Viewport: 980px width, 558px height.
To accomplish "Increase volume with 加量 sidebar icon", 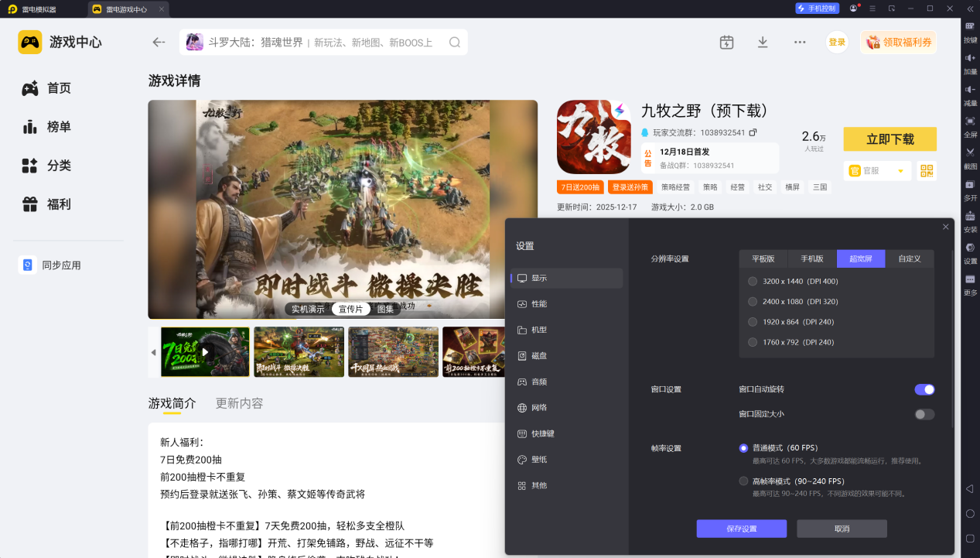I will click(970, 63).
